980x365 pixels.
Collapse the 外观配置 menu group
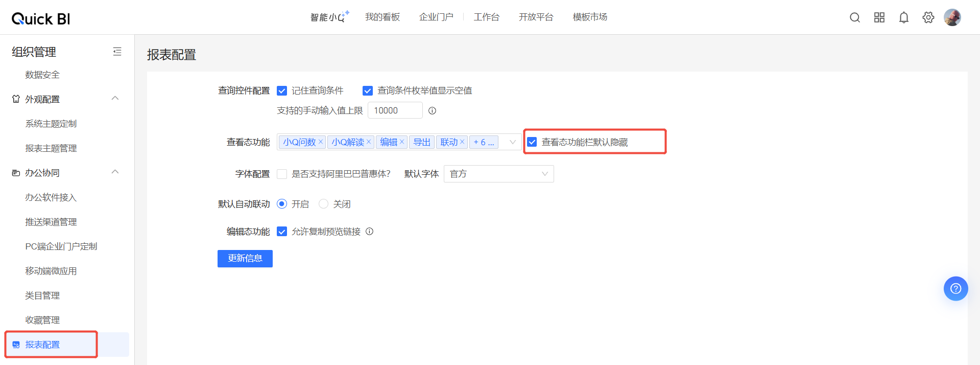115,99
